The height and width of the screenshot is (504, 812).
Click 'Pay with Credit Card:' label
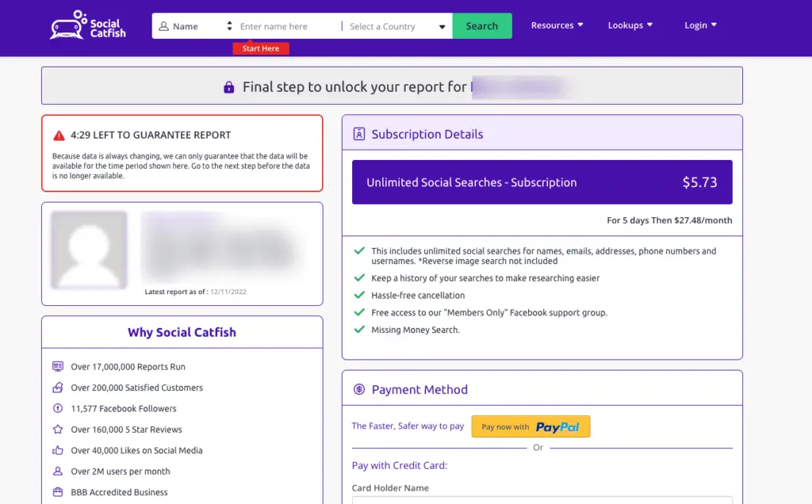tap(400, 465)
